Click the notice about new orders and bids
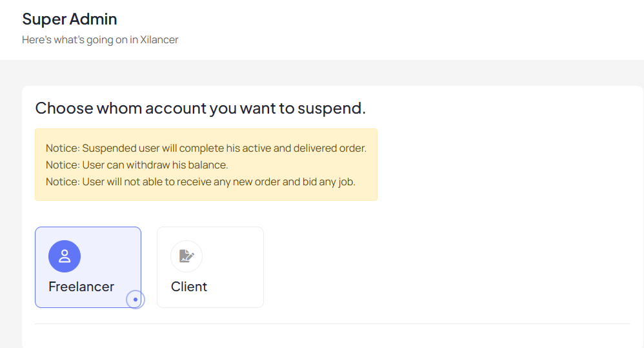644x348 pixels. click(201, 181)
